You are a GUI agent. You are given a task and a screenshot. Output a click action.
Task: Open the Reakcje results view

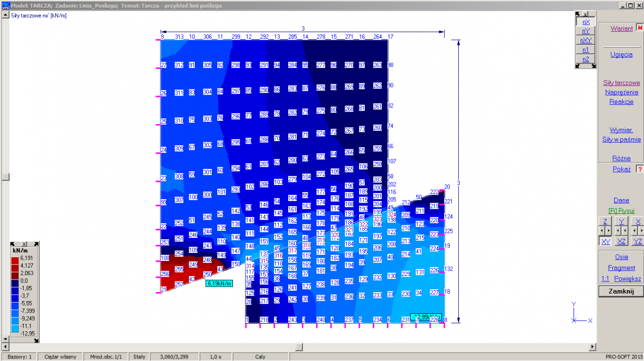621,102
